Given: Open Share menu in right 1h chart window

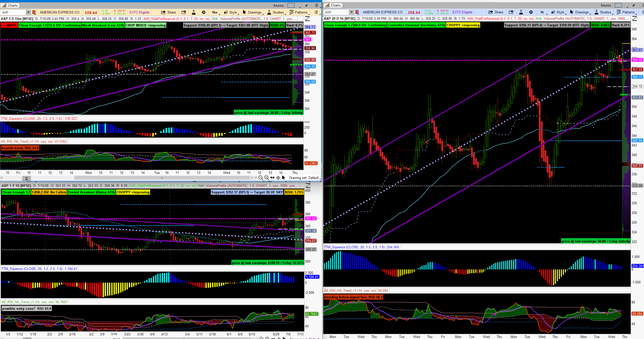Looking at the screenshot, I should pos(496,12).
